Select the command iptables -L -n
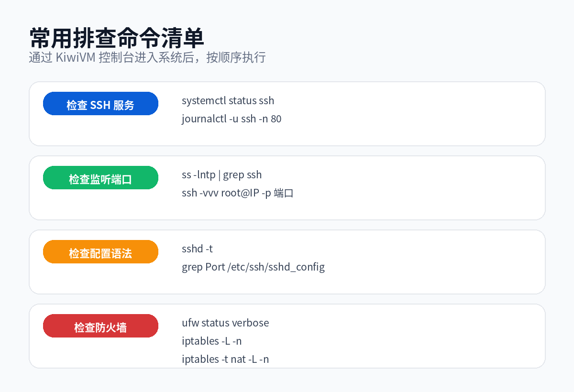This screenshot has height=392, width=574. [211, 341]
